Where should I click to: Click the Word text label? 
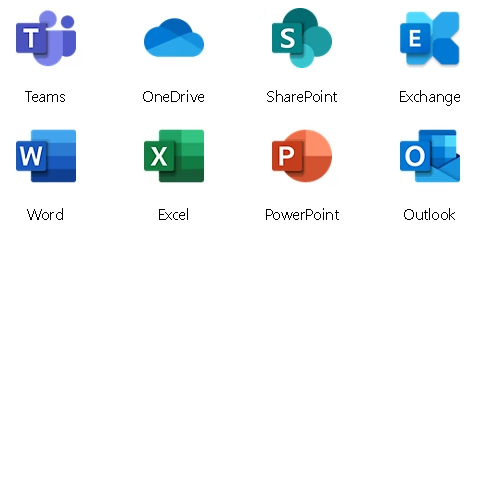point(45,215)
